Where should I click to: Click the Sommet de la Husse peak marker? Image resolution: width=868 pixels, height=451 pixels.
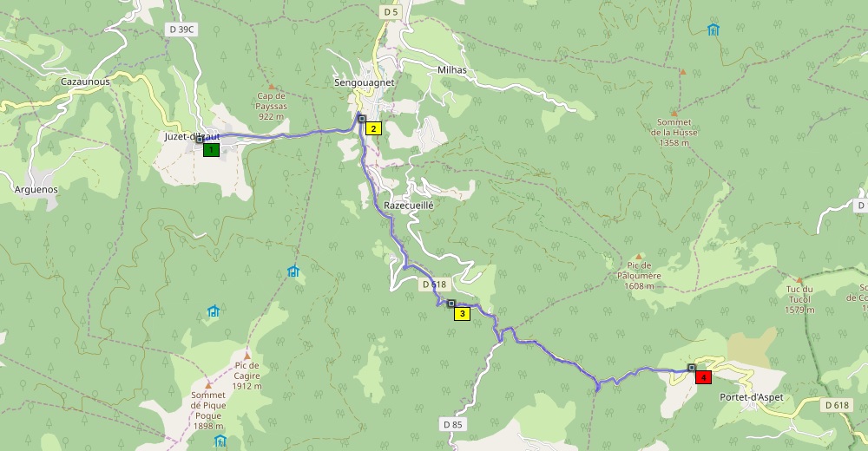pos(674,114)
